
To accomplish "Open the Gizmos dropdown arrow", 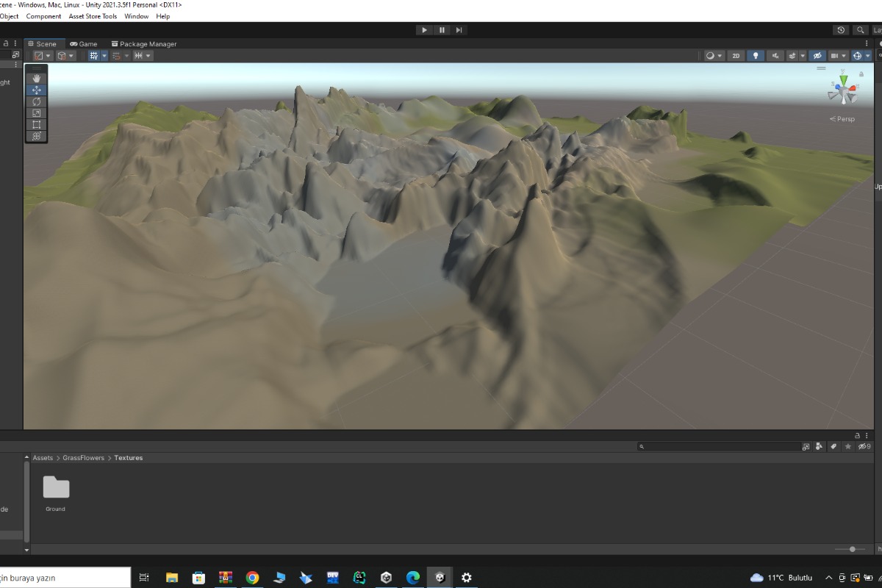I will click(x=868, y=56).
